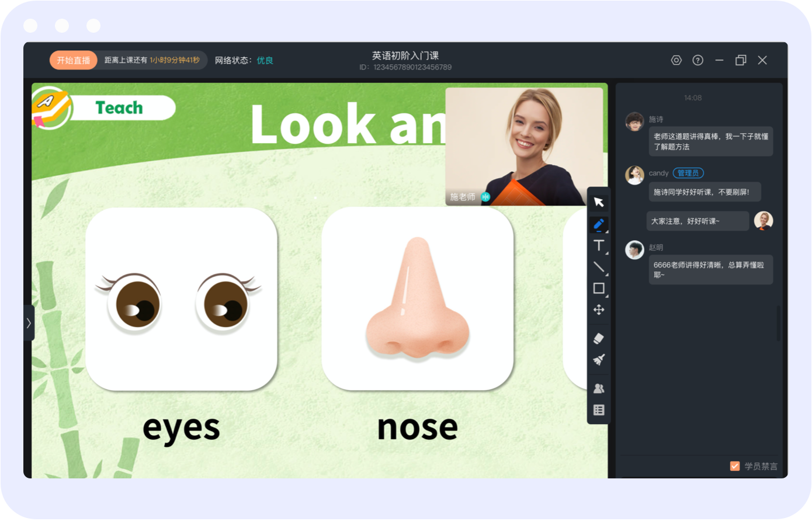Screen dimensions: 812x521
Task: Select the line drawing tool
Action: click(x=599, y=267)
